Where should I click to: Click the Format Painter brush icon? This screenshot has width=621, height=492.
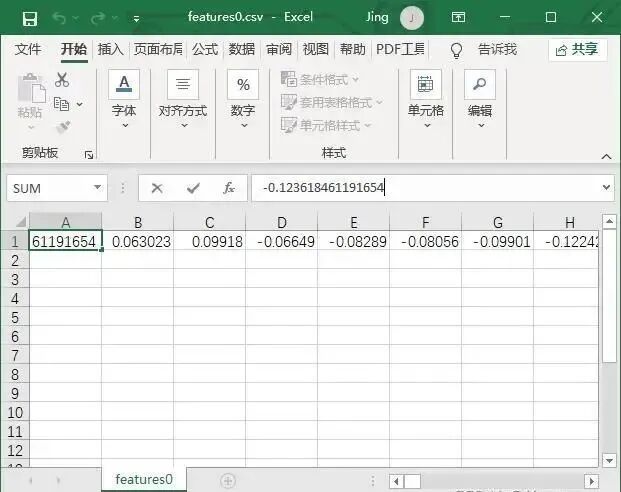pos(63,128)
